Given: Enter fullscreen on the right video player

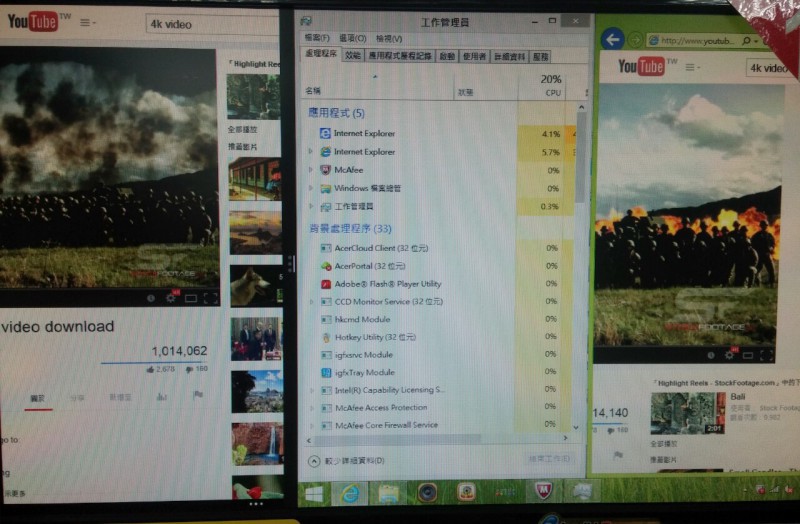Looking at the screenshot, I should 766,356.
